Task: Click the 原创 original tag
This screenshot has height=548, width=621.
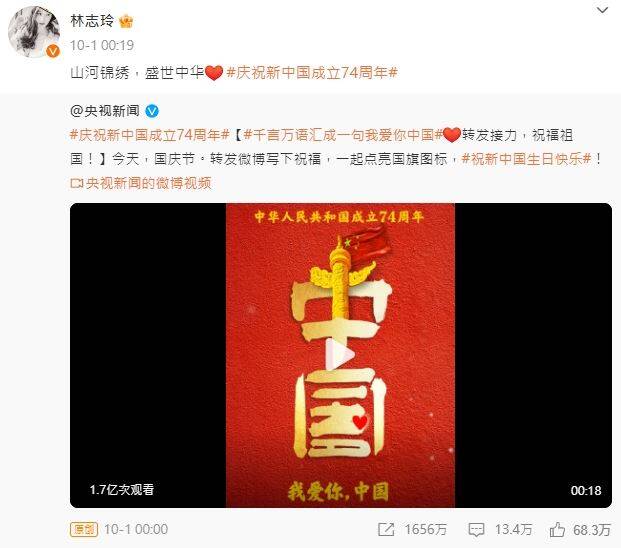Action: coord(84,529)
